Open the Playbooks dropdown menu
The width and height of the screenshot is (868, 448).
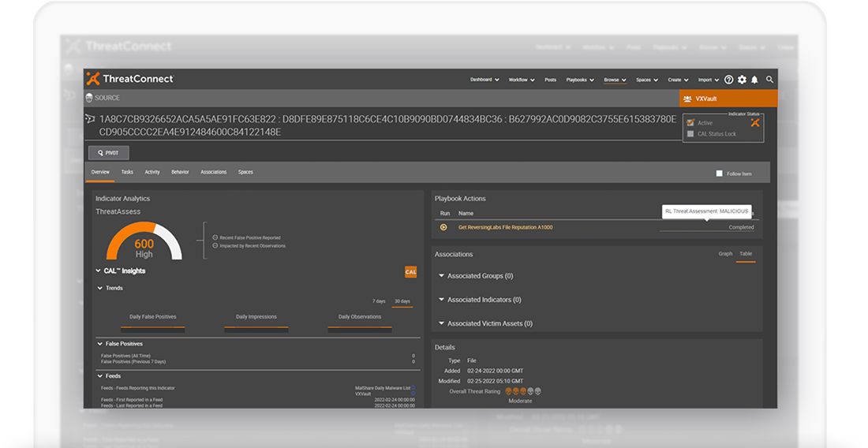[x=580, y=80]
